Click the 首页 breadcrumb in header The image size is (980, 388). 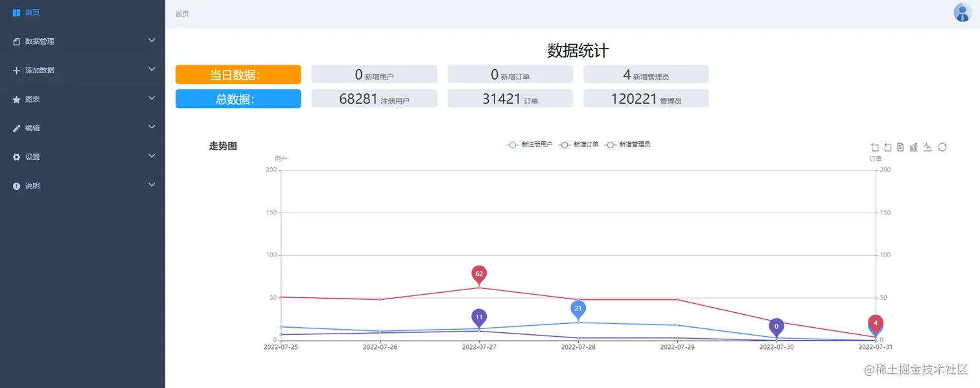tap(182, 14)
